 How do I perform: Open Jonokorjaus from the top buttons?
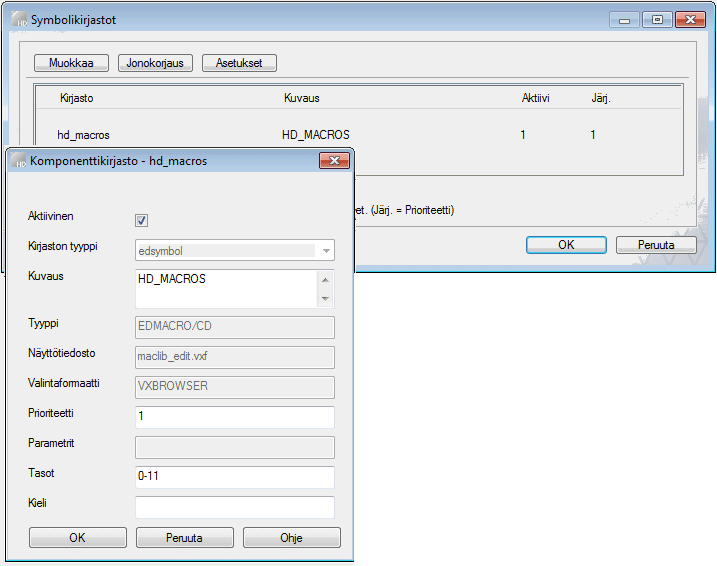(155, 63)
